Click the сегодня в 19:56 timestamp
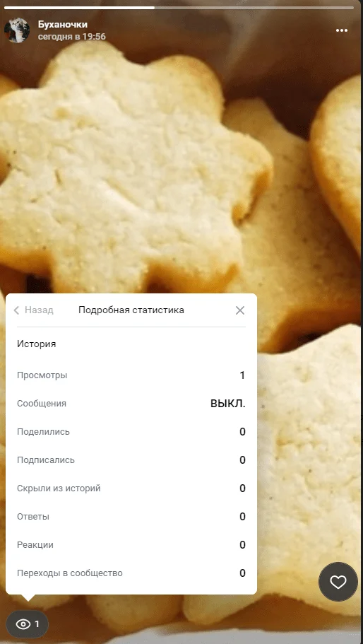 72,37
